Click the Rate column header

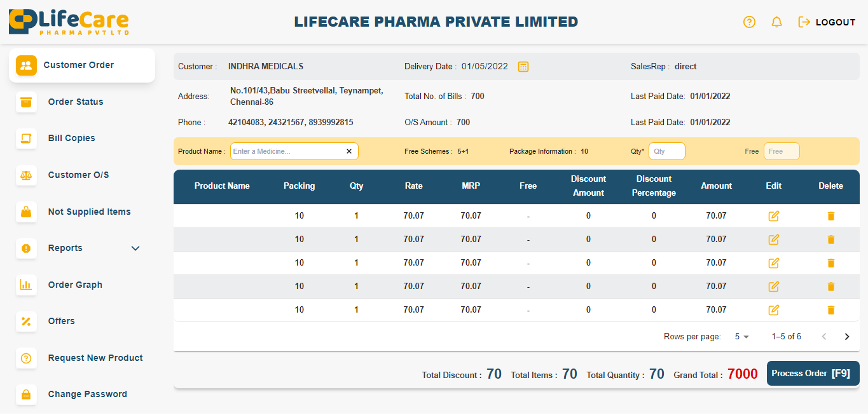click(414, 186)
